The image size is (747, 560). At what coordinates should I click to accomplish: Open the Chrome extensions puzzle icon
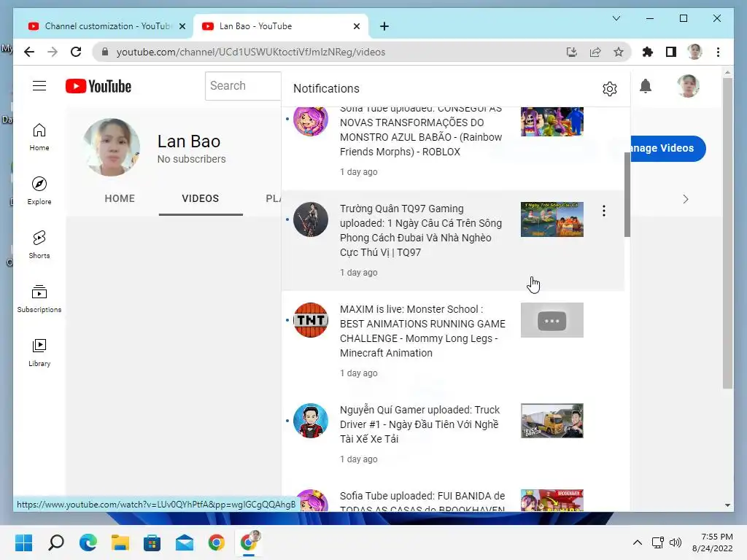pyautogui.click(x=648, y=52)
